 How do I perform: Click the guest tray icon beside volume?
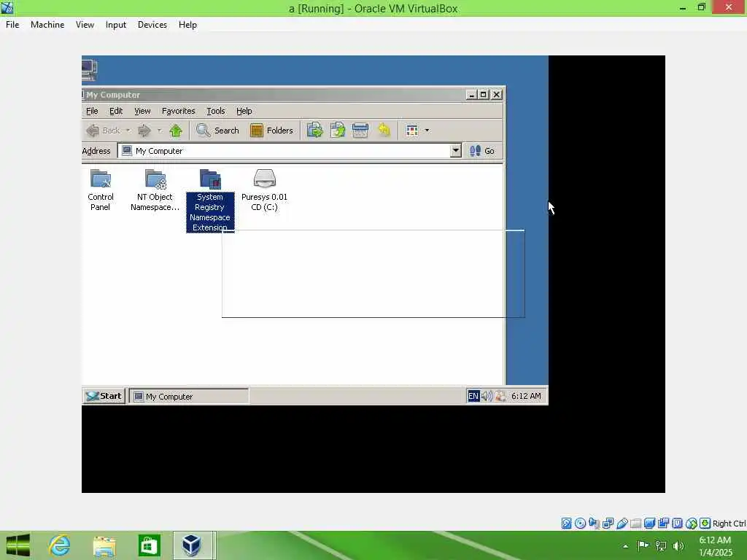(500, 396)
